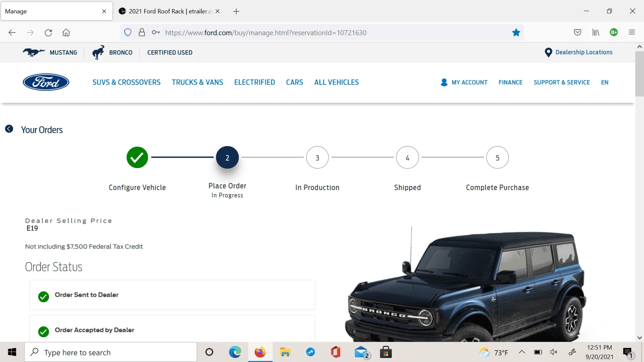
Task: Click the browser forward arrow
Action: (30, 33)
